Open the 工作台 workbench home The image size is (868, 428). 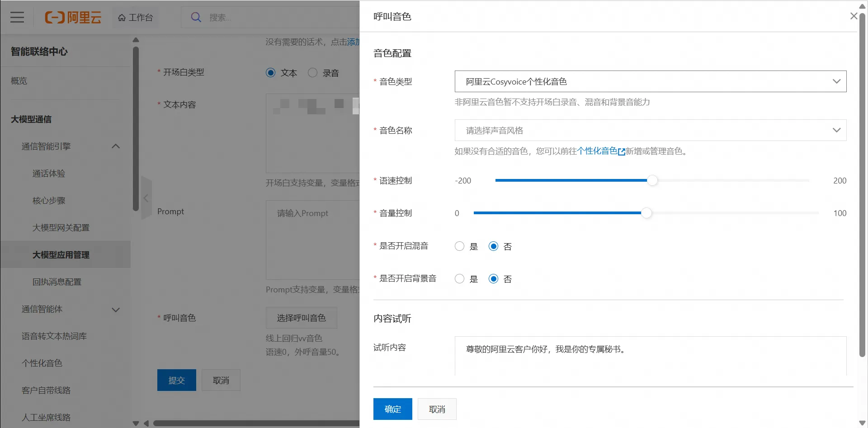tap(135, 17)
